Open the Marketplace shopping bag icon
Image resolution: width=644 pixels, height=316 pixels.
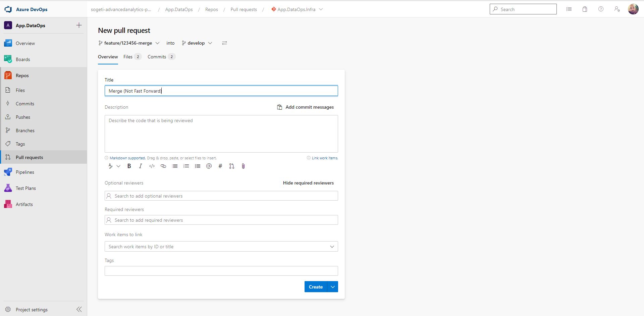pos(585,9)
